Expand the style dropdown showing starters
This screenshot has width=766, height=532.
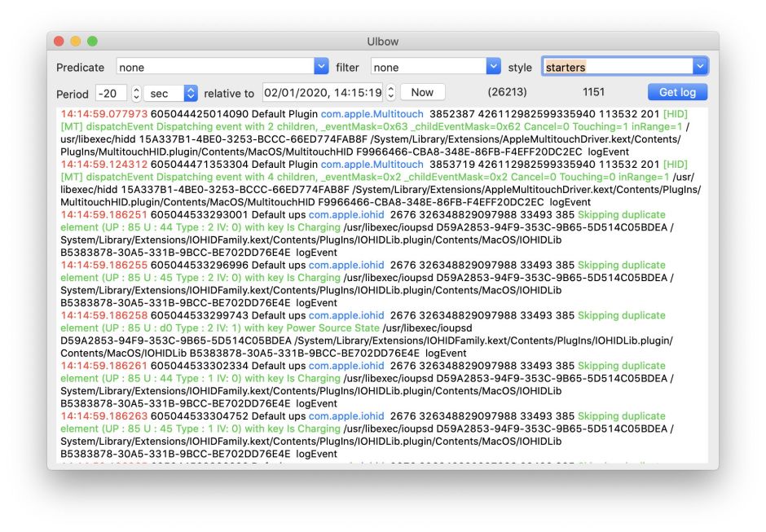(700, 67)
